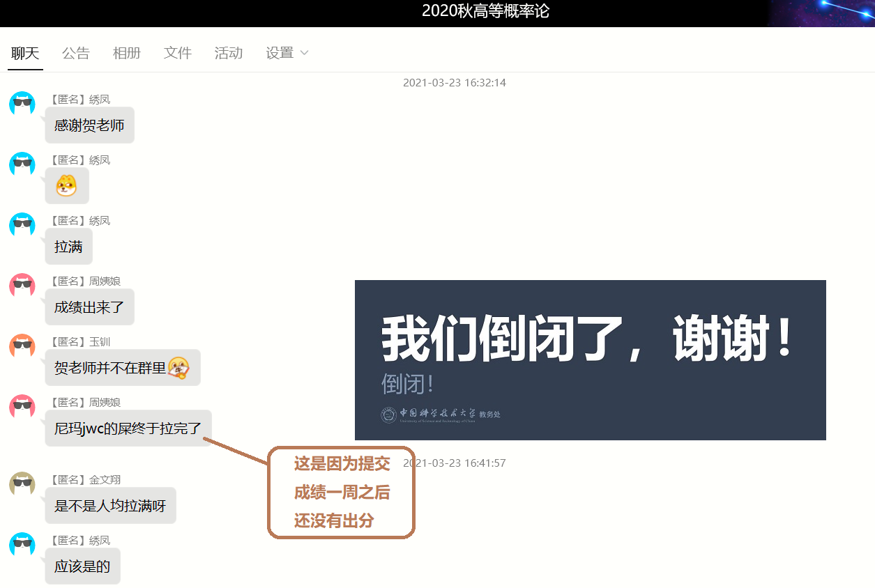The image size is (875, 588).
Task: Go to the 文件 tab
Action: (x=177, y=53)
